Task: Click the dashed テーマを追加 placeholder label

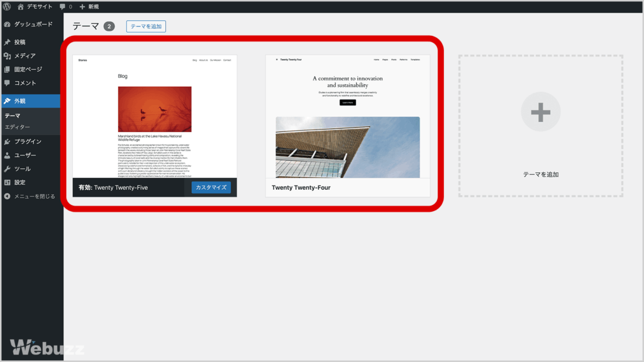Action: (x=540, y=175)
